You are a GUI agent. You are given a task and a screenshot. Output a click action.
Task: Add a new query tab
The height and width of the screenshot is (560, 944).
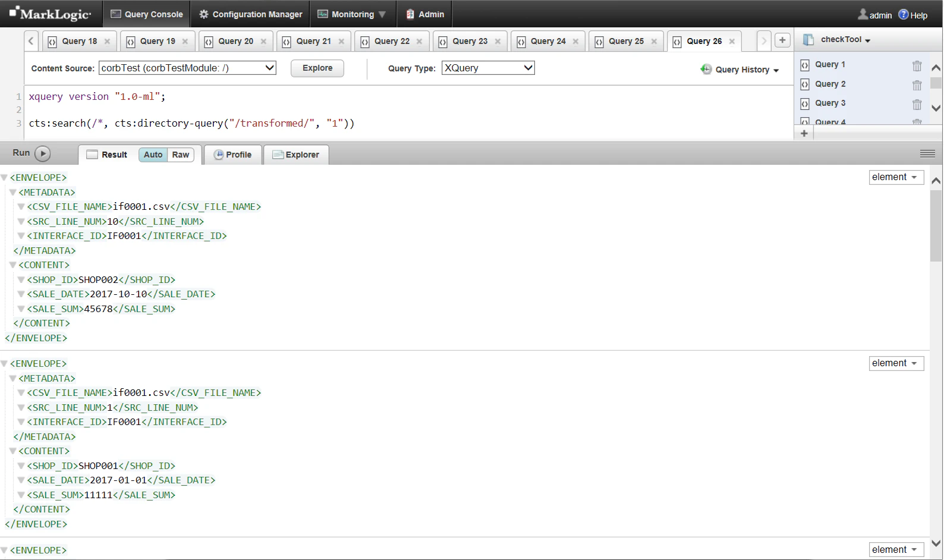point(782,40)
